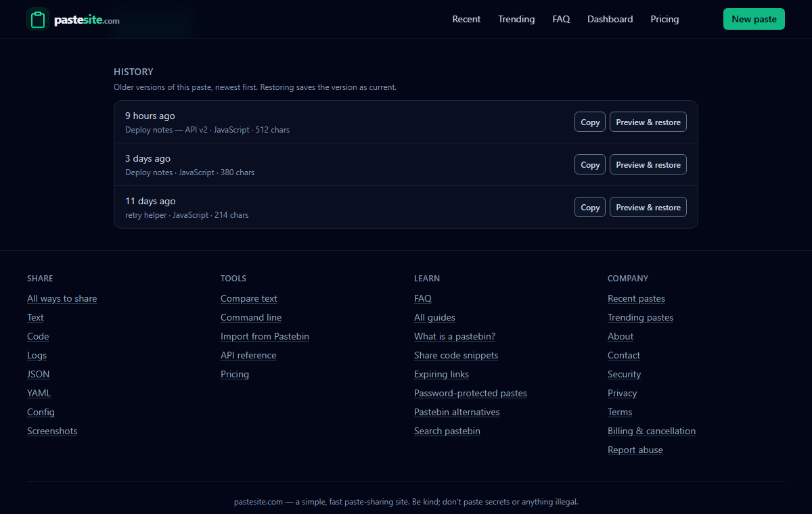Open the All guides link
Viewport: 812px width, 514px height.
pyautogui.click(x=434, y=318)
